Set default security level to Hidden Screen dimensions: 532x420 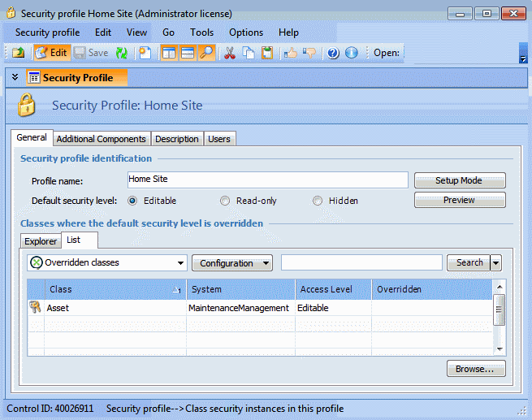coord(318,201)
